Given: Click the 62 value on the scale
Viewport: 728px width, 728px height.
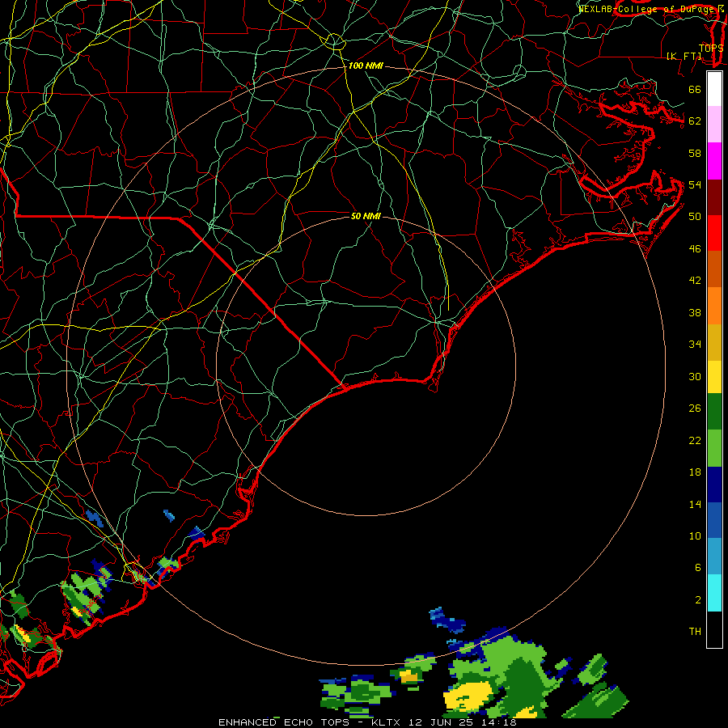Looking at the screenshot, I should 695,121.
